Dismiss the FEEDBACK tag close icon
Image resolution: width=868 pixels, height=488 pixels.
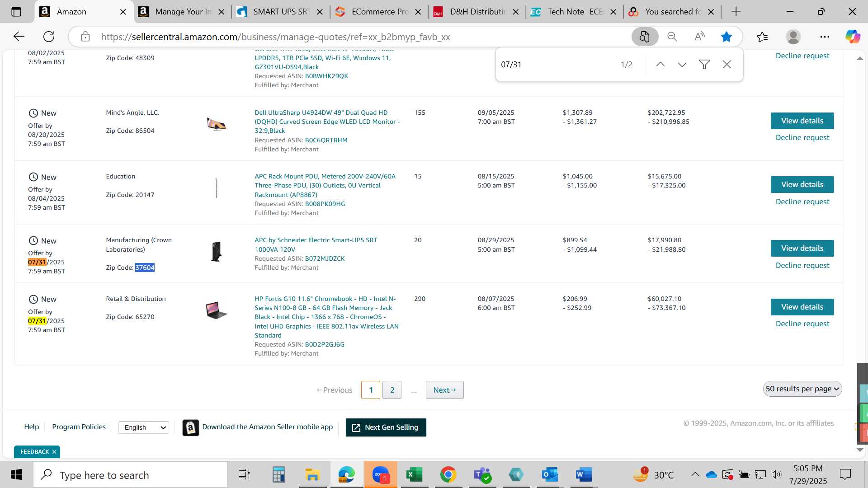(x=54, y=452)
